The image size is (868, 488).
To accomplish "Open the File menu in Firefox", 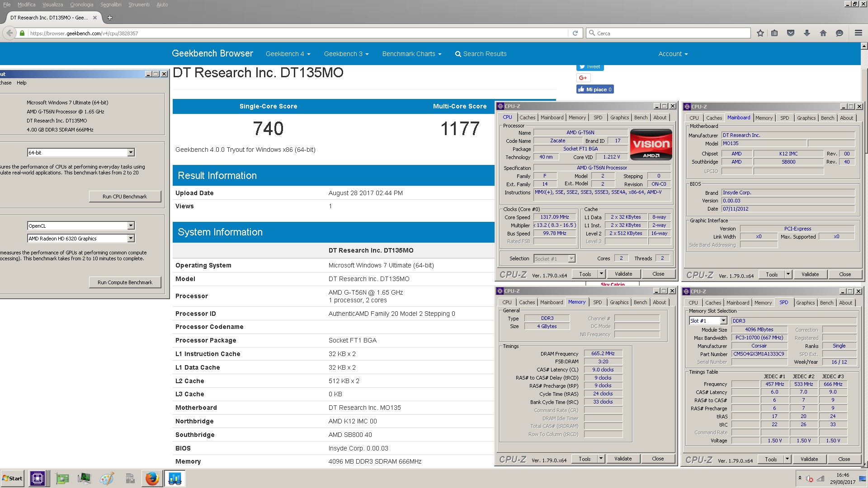I will (7, 5).
